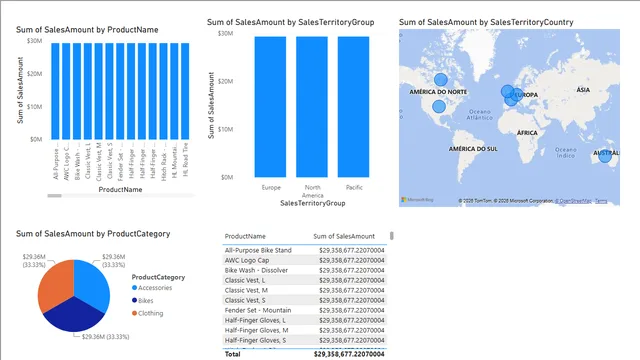Screen dimensions: 640x360
Task: Select the Pacific bar in territory chart
Action: [x=353, y=107]
